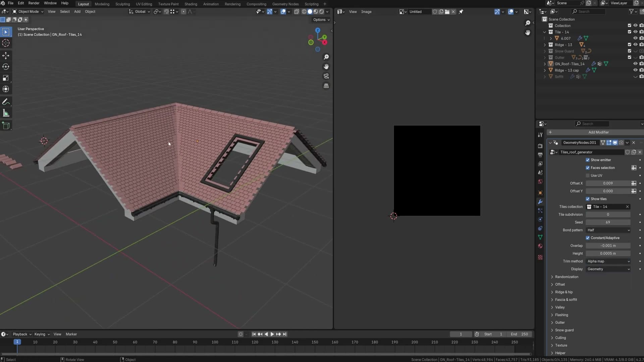Open the Render menu
644x362 pixels.
pyautogui.click(x=34, y=3)
